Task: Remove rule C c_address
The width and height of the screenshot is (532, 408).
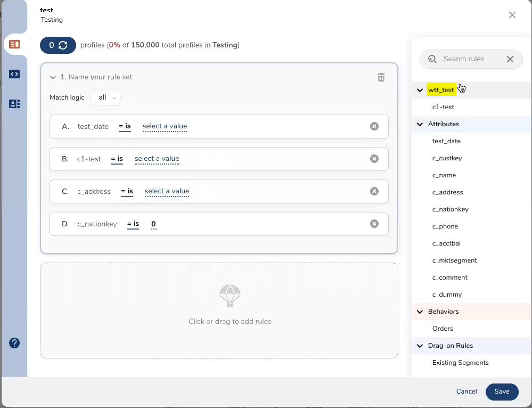Action: [x=374, y=191]
